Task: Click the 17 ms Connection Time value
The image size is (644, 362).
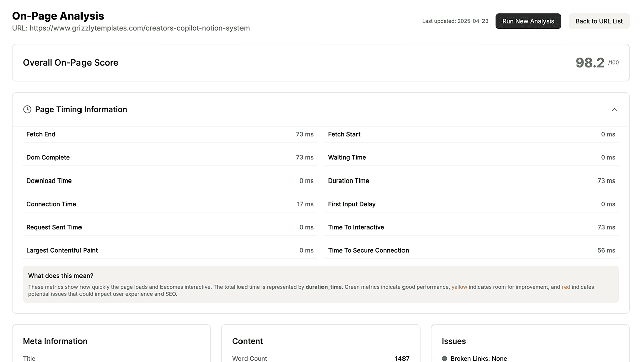Action: coord(305,204)
